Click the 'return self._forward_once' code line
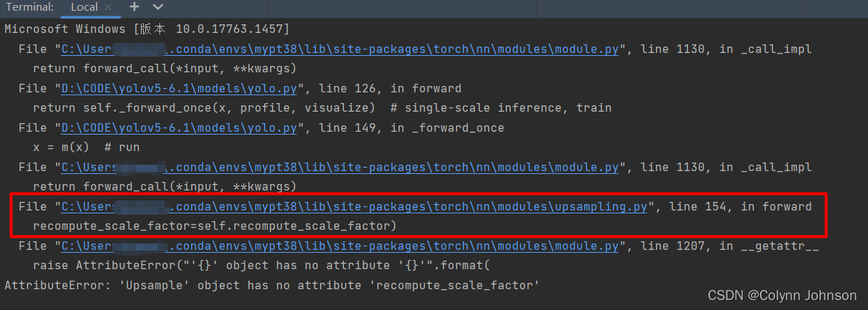This screenshot has height=310, width=868. (322, 108)
